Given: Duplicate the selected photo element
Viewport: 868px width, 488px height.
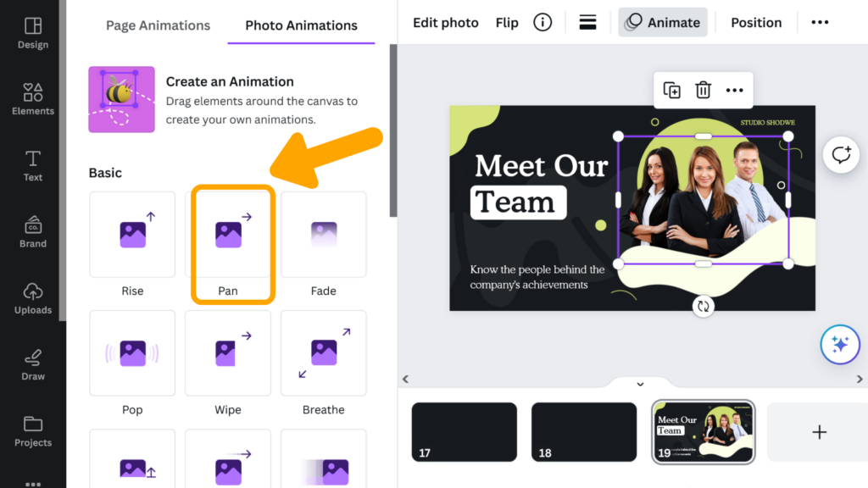Looking at the screenshot, I should [x=671, y=90].
